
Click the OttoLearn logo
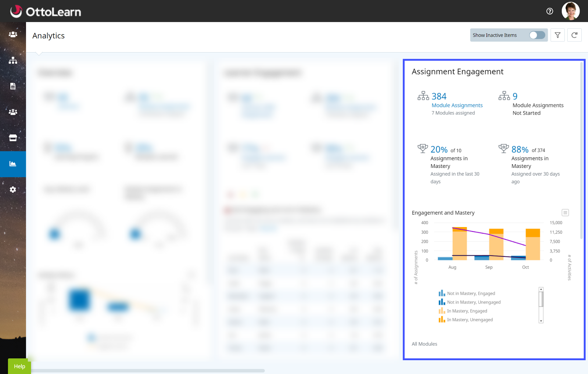[x=46, y=11]
